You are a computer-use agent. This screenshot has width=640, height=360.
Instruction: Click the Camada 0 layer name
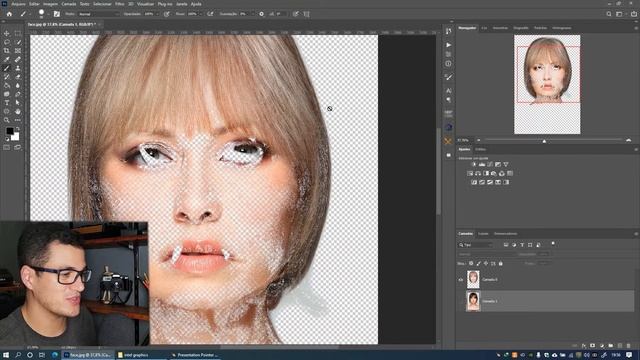click(x=490, y=280)
